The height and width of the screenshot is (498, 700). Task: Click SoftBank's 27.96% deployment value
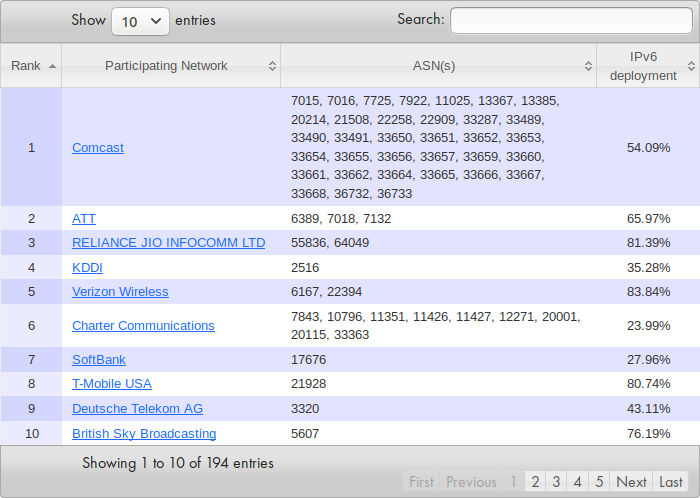[648, 360]
